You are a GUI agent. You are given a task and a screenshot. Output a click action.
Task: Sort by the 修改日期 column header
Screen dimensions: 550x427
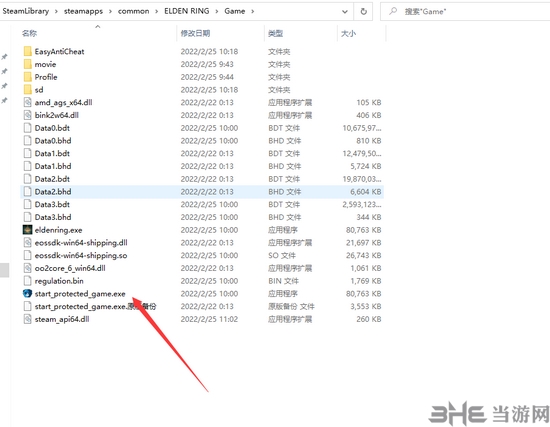(x=195, y=33)
